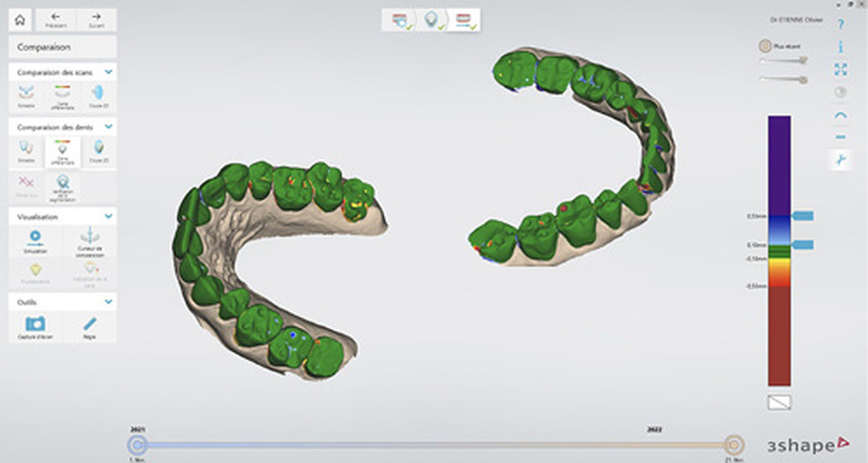Toggle Carte différentielle under Comparaison des scans
The image size is (868, 463).
[62, 96]
